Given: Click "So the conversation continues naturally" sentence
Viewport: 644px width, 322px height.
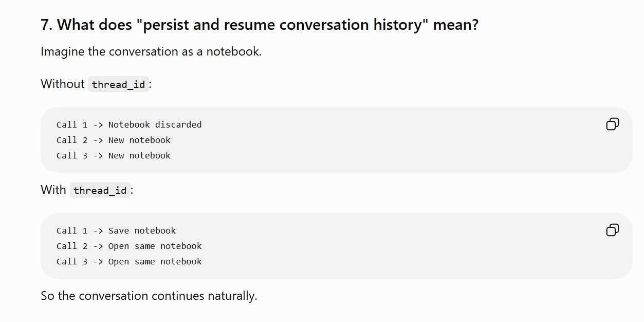Looking at the screenshot, I should click(149, 296).
